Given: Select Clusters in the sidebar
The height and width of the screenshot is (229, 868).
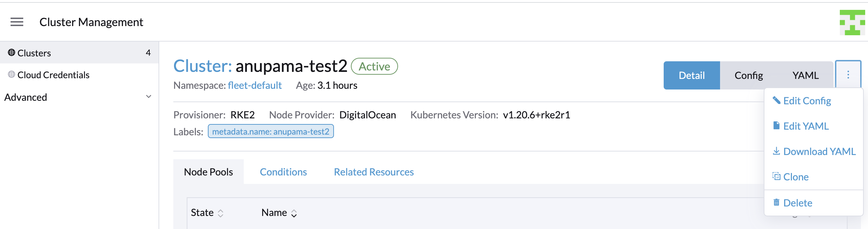Looking at the screenshot, I should pos(33,52).
